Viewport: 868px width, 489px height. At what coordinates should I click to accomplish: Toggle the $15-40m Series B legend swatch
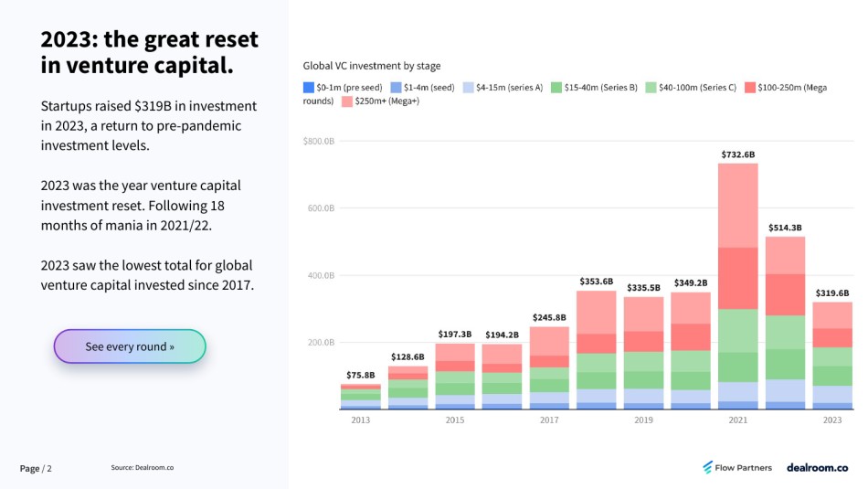(x=556, y=88)
